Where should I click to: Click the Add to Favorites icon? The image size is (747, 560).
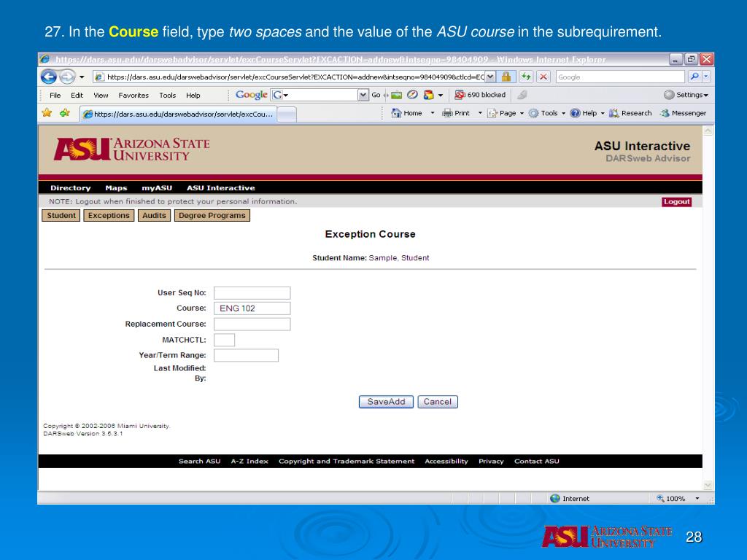tap(65, 113)
